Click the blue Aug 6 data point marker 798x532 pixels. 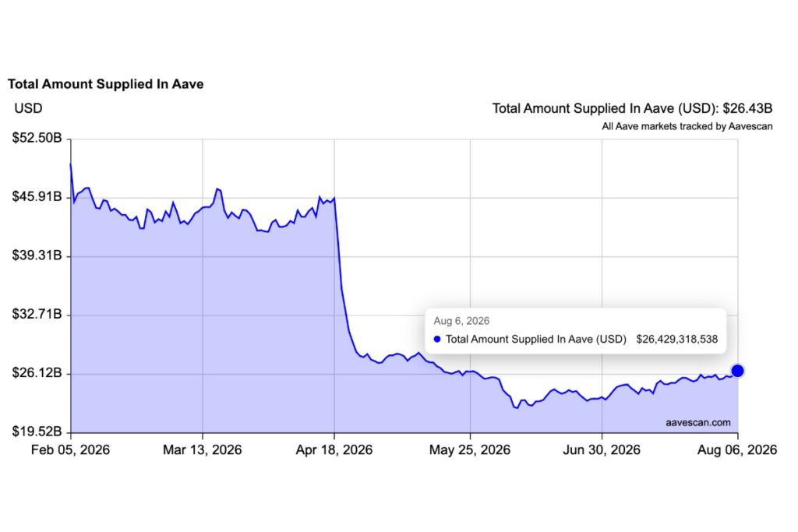pyautogui.click(x=737, y=371)
